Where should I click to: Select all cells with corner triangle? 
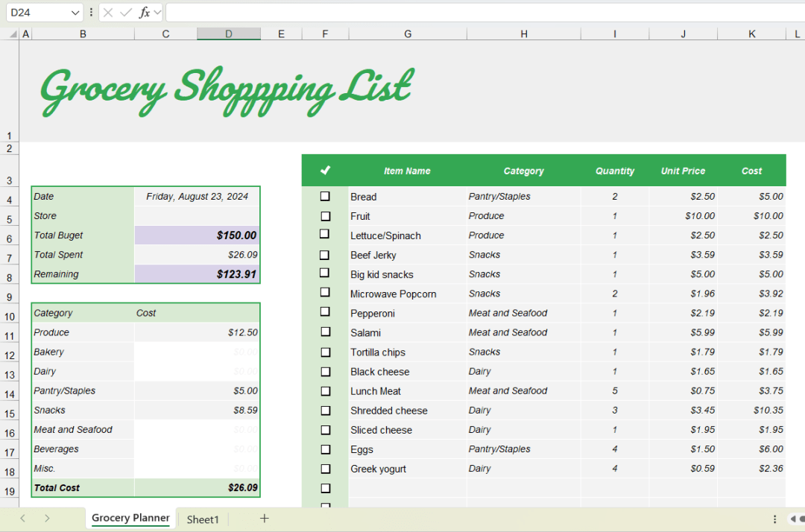(x=13, y=34)
